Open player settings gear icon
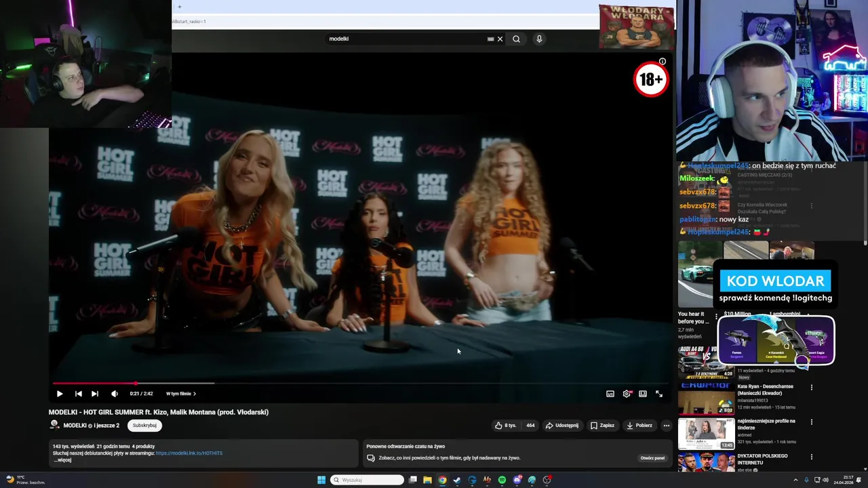Image resolution: width=868 pixels, height=488 pixels. click(627, 394)
